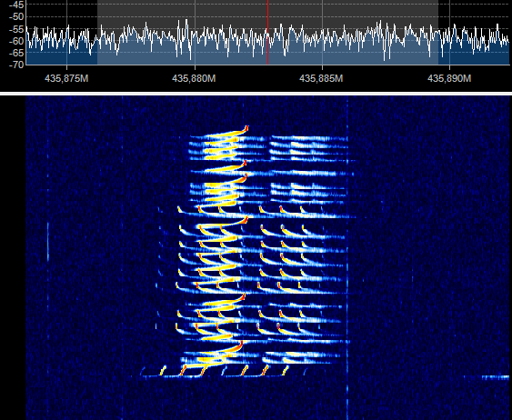This screenshot has width=512, height=420.
Task: Click the -45 dB scale label
Action: [x=16, y=5]
